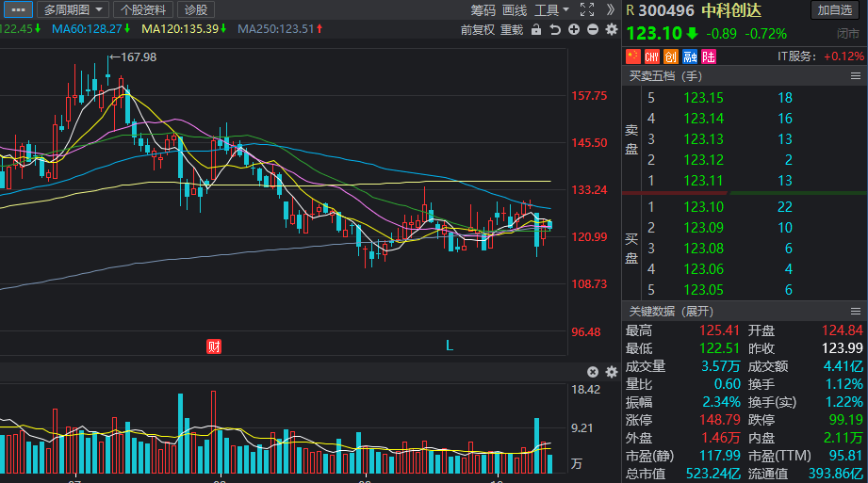The image size is (868, 483).
Task: Open chart settings gear beside zoom icons
Action: pyautogui.click(x=611, y=29)
